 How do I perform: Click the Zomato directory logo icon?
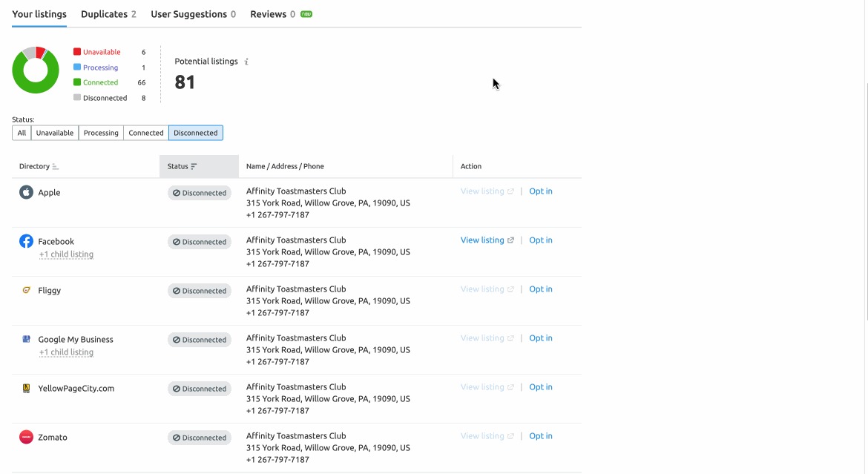(x=26, y=437)
